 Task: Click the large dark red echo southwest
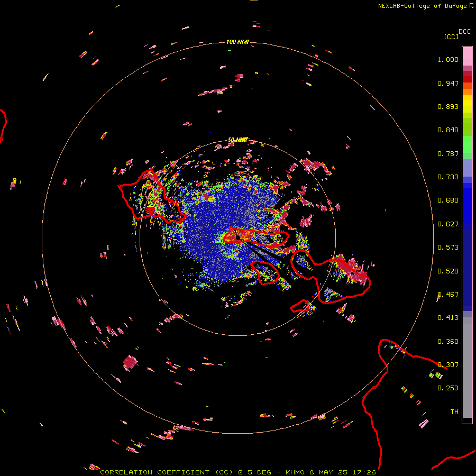pos(130,362)
